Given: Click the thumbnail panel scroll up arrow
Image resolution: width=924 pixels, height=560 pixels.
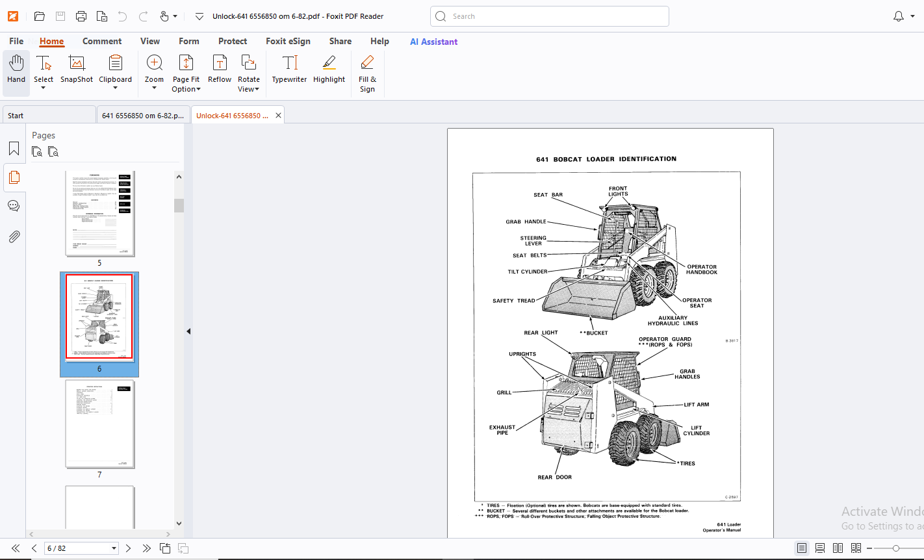Looking at the screenshot, I should click(x=179, y=176).
